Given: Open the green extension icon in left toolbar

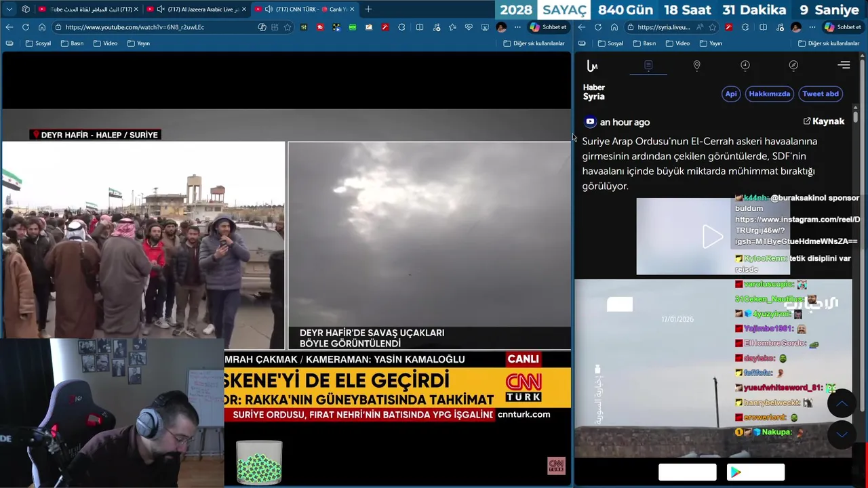Looking at the screenshot, I should click(353, 27).
